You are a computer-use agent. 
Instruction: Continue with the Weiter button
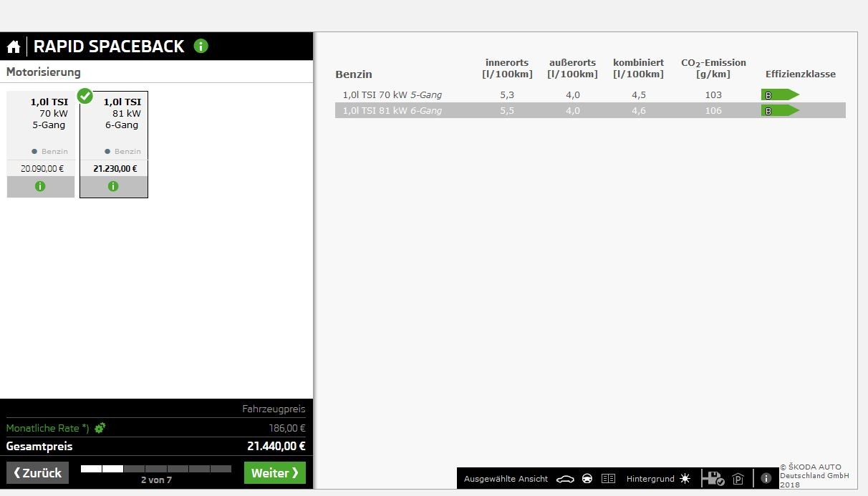coord(275,472)
